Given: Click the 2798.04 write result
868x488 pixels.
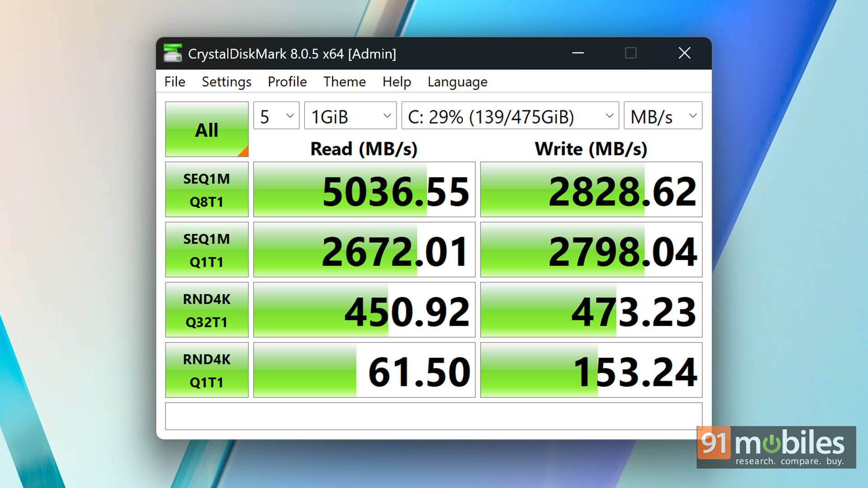Looking at the screenshot, I should coord(591,250).
